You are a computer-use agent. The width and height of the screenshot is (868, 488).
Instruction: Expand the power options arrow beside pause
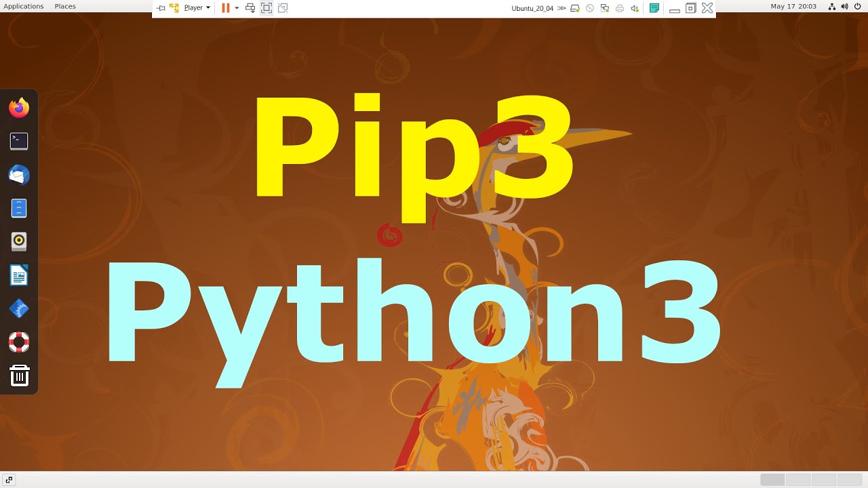[237, 8]
